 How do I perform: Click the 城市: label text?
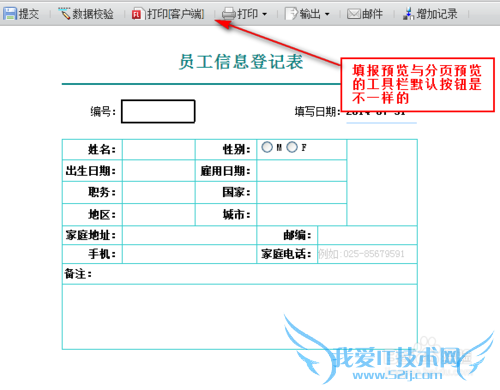point(237,214)
